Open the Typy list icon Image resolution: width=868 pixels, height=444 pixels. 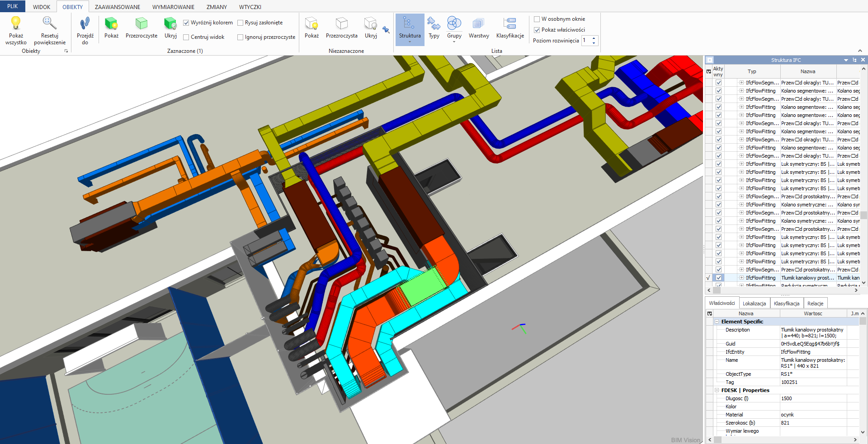pos(434,23)
